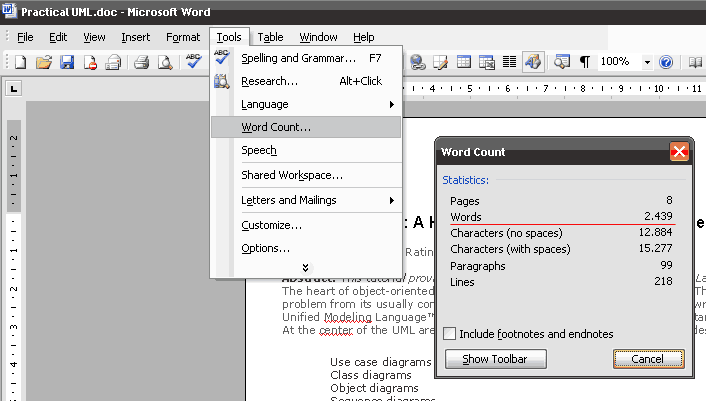Open Options from the Tools menu

tap(266, 247)
